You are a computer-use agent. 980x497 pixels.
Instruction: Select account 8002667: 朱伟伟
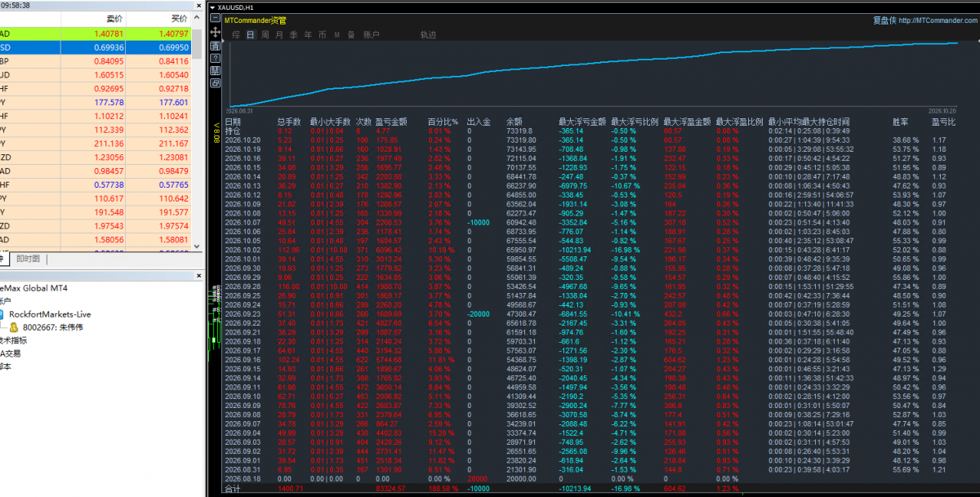coord(52,327)
